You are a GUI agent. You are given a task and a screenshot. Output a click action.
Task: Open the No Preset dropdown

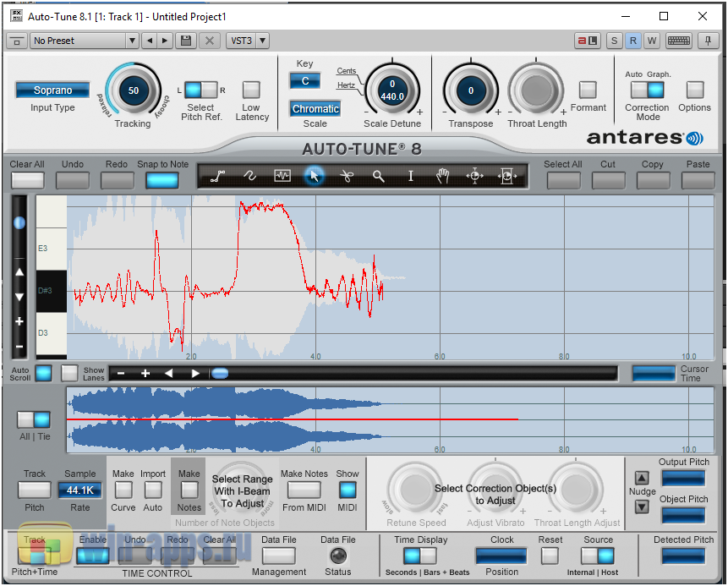(x=85, y=41)
